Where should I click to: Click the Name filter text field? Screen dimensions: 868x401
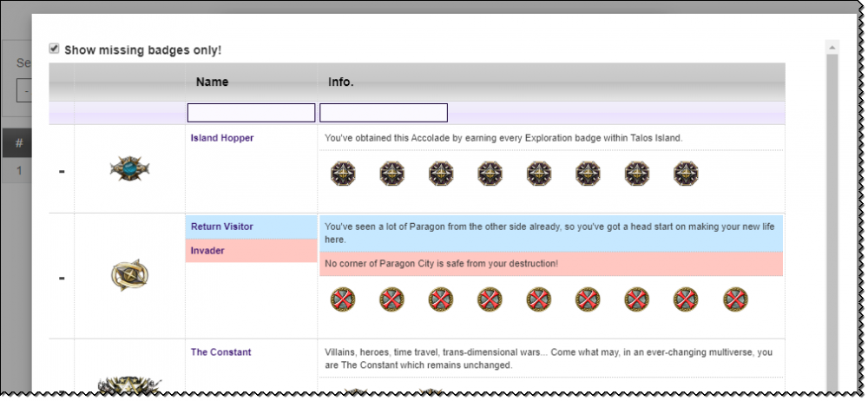point(251,113)
